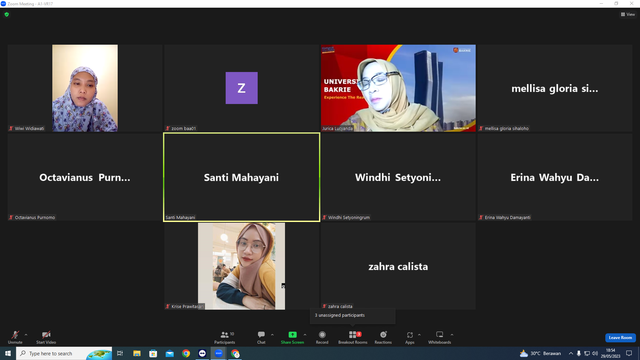Expand the arrow next to Whiteboards
The width and height of the screenshot is (640, 360).
tap(452, 335)
